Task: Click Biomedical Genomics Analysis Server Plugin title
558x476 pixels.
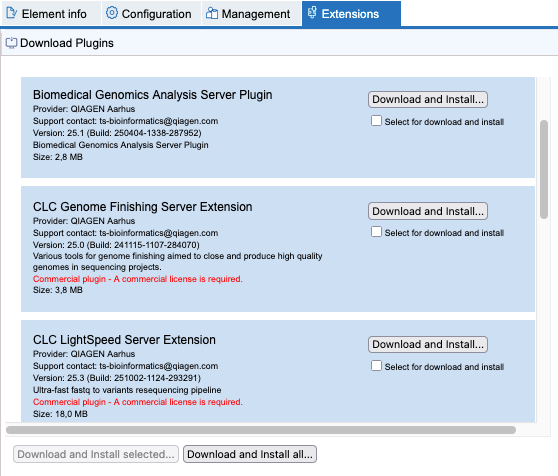Action: [153, 95]
